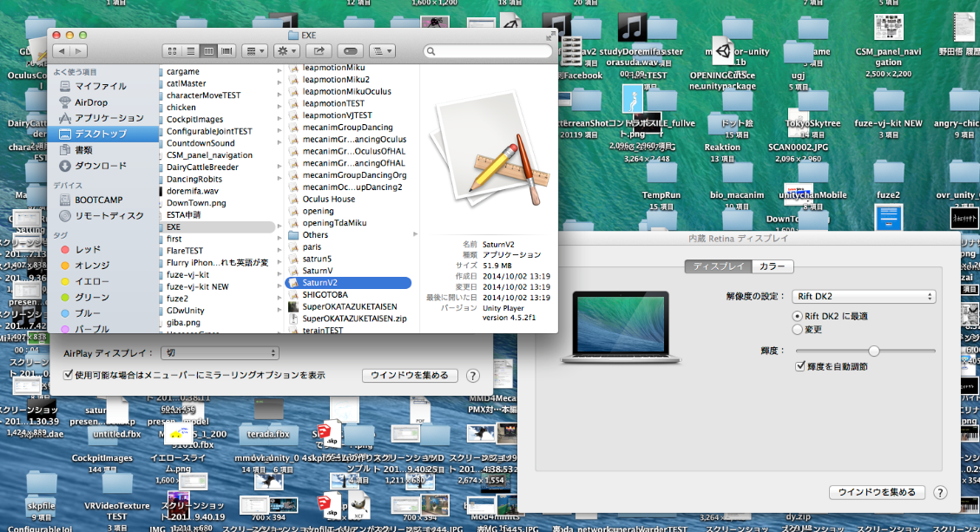Adjust the 輝度 brightness slider
The width and height of the screenshot is (980, 532).
[x=872, y=351]
